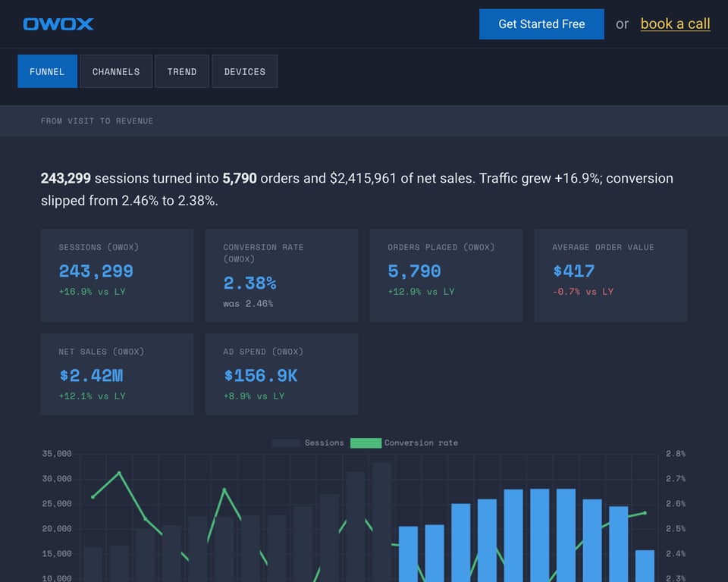Click the 2.38% conversion rate value

click(x=249, y=283)
